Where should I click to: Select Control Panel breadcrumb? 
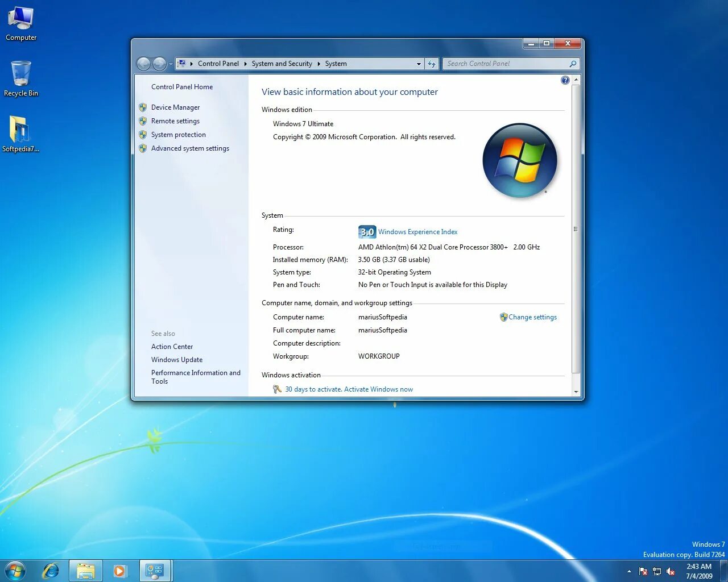click(218, 64)
